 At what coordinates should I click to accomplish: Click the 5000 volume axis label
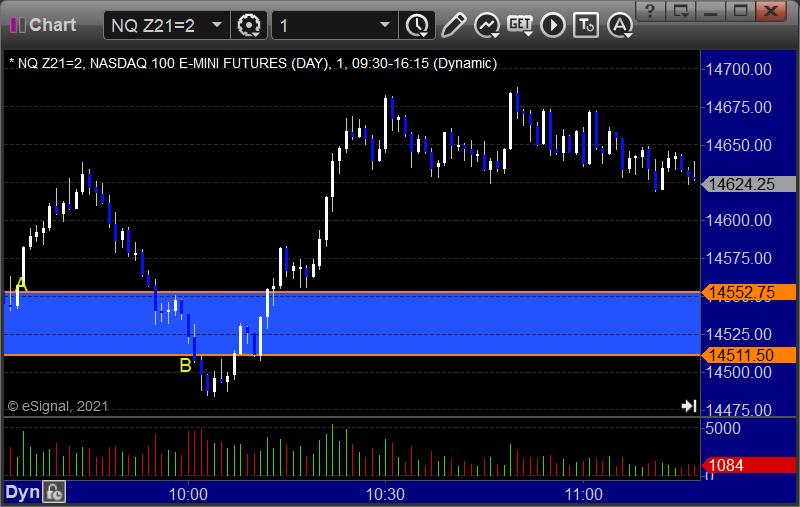(722, 428)
